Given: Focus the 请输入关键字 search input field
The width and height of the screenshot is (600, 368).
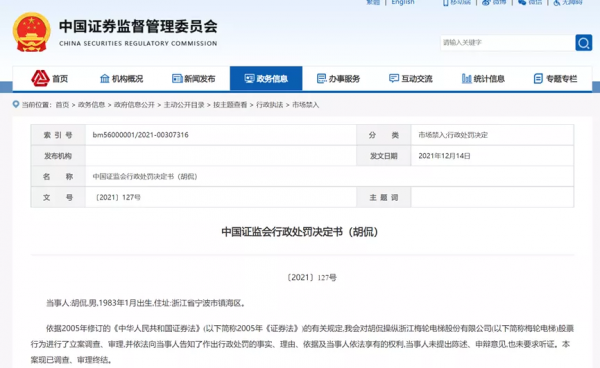Looking at the screenshot, I should 507,42.
